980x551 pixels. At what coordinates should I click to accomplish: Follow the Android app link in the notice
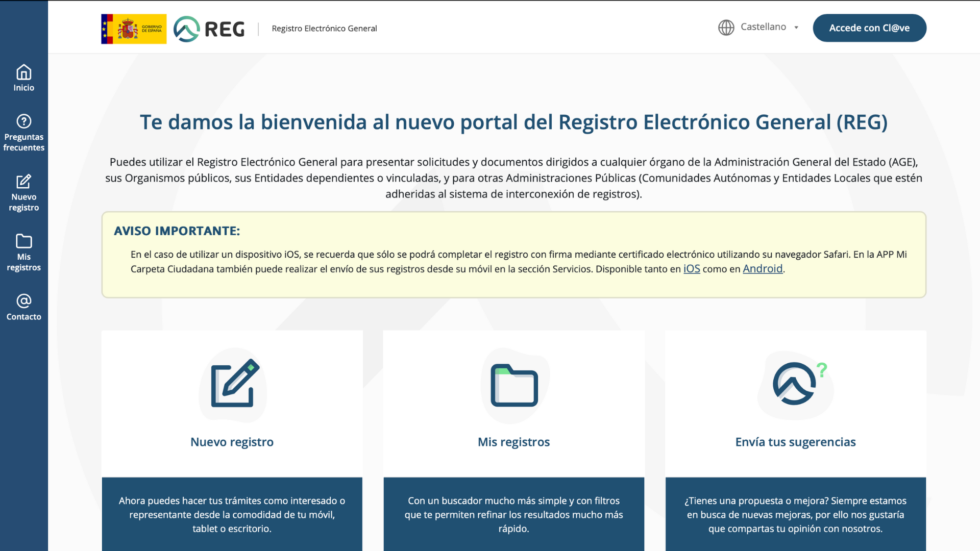[x=762, y=269]
